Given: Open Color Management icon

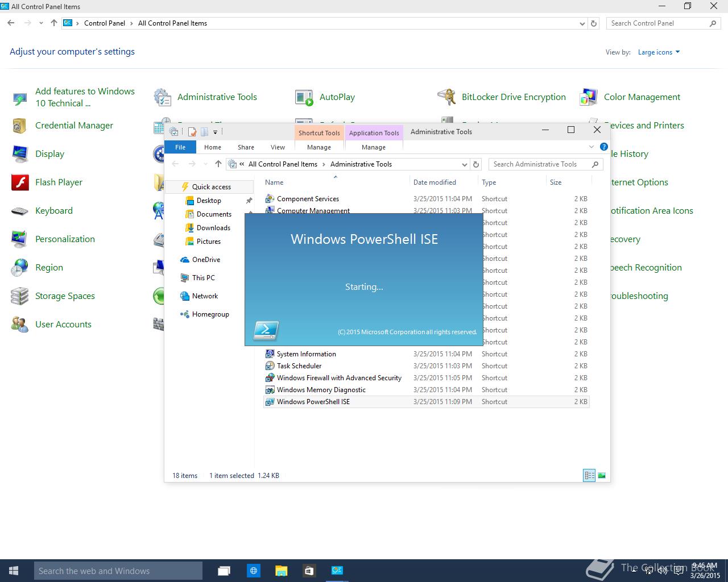Looking at the screenshot, I should point(589,97).
